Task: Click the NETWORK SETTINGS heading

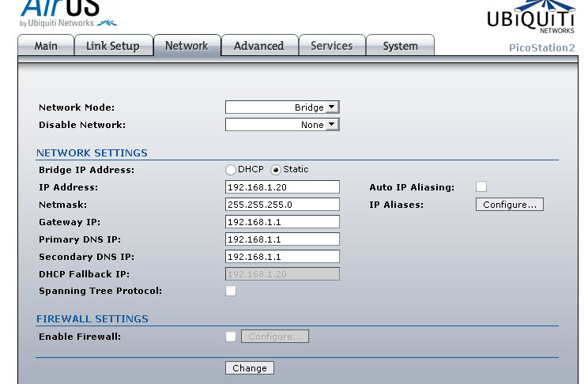Action: 92,153
